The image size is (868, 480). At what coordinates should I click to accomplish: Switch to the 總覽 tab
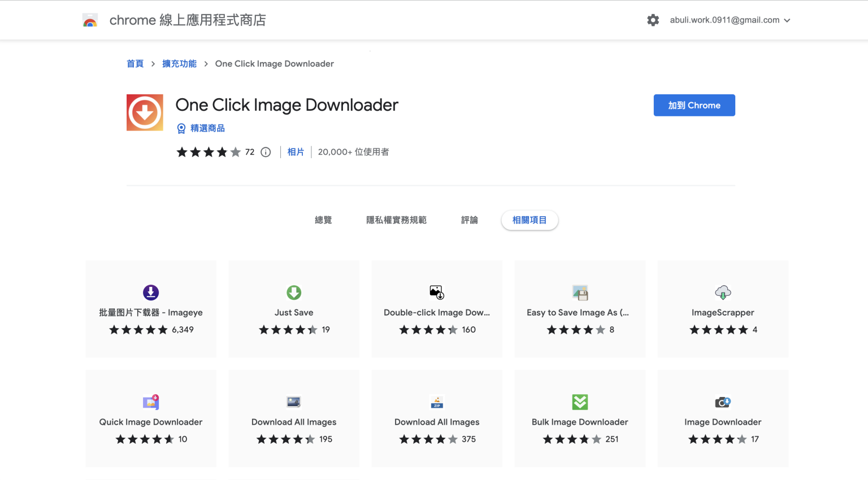click(x=323, y=220)
